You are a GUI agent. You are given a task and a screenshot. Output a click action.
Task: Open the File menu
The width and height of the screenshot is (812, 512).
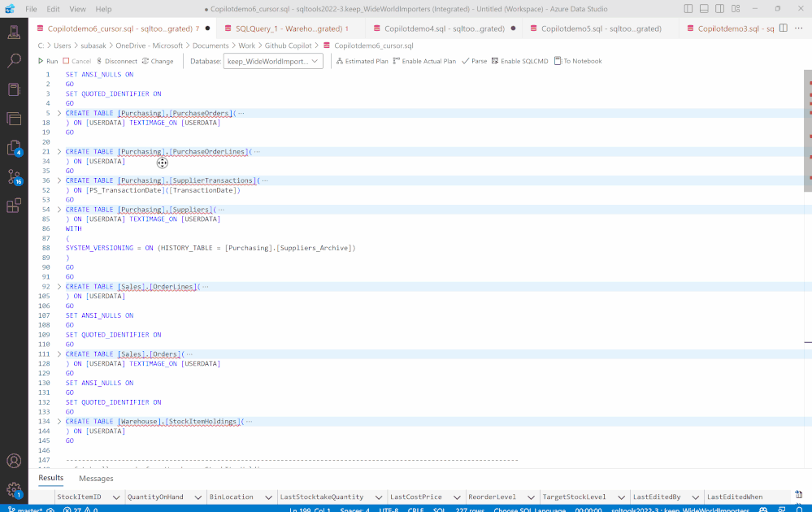[31, 9]
